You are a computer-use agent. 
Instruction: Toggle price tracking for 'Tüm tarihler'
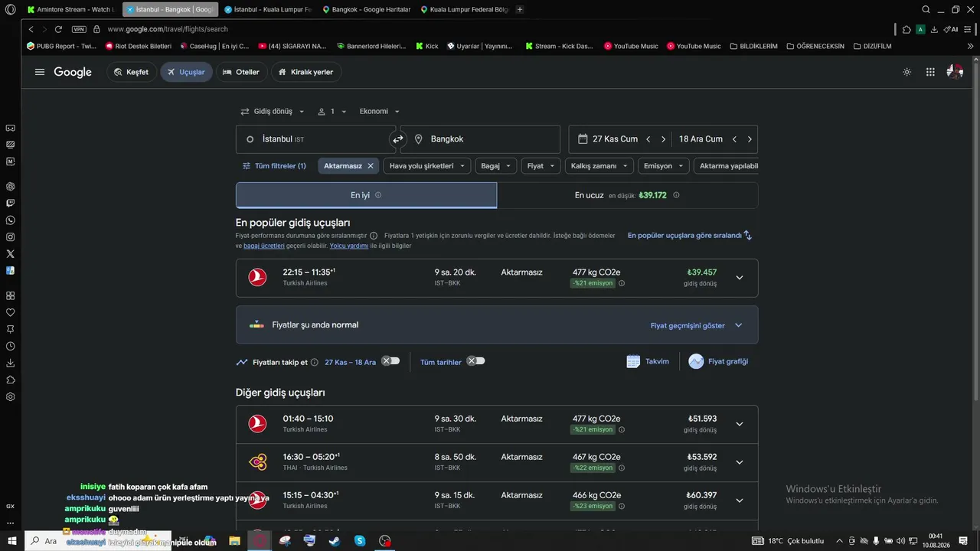[x=475, y=361]
